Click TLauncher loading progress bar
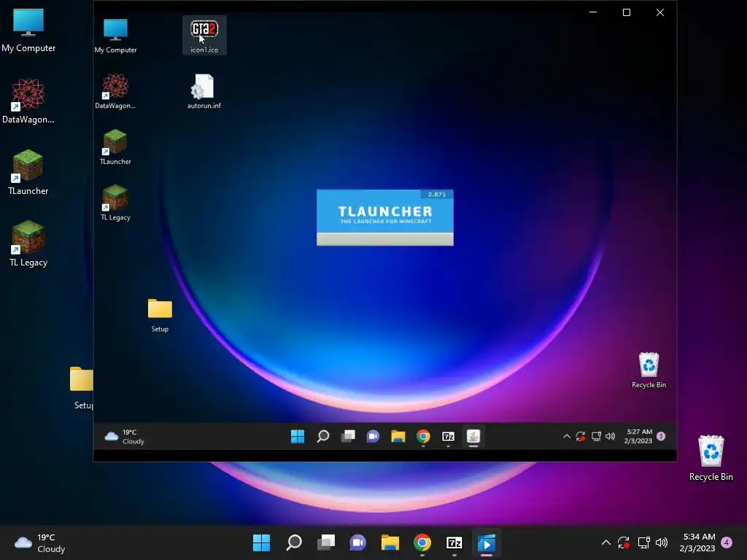Screen dimensions: 747x560 point(385,239)
